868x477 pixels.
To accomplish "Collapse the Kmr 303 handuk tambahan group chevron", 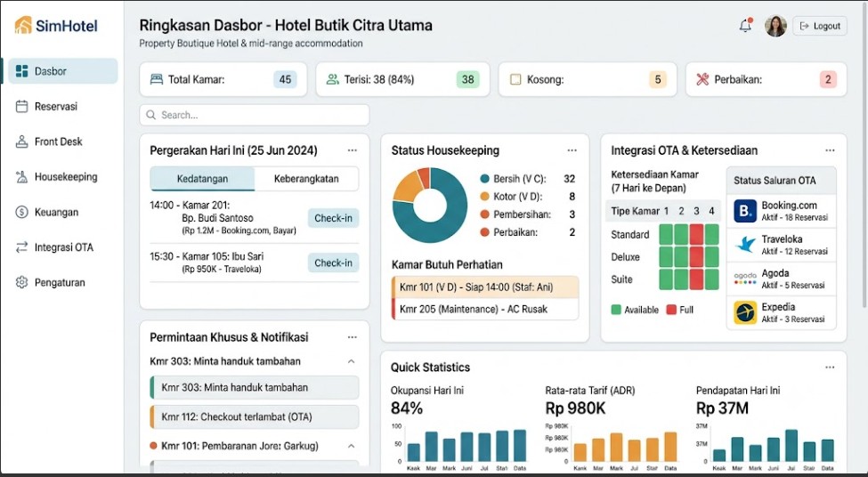I will tap(351, 361).
